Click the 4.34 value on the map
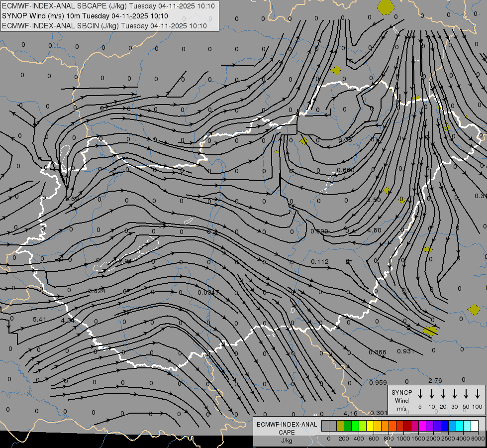 [68, 320]
